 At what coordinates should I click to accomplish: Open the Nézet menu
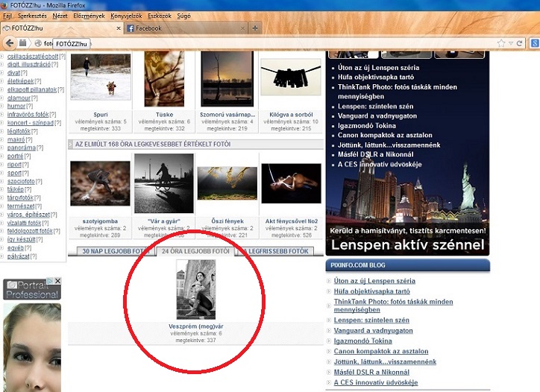coord(60,16)
